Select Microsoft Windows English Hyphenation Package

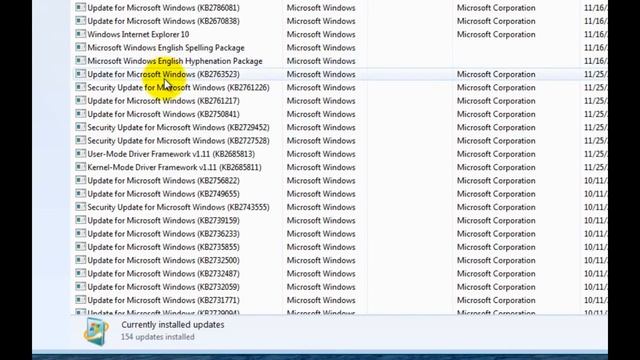pyautogui.click(x=175, y=61)
